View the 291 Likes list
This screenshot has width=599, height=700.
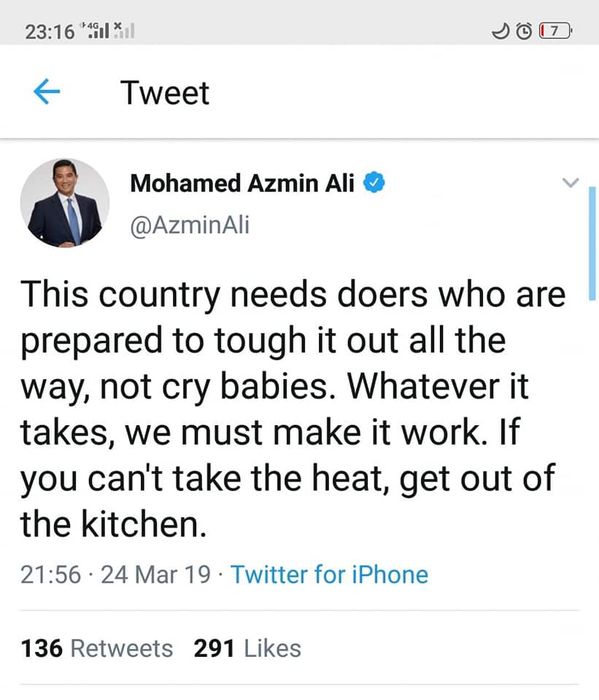click(x=247, y=647)
